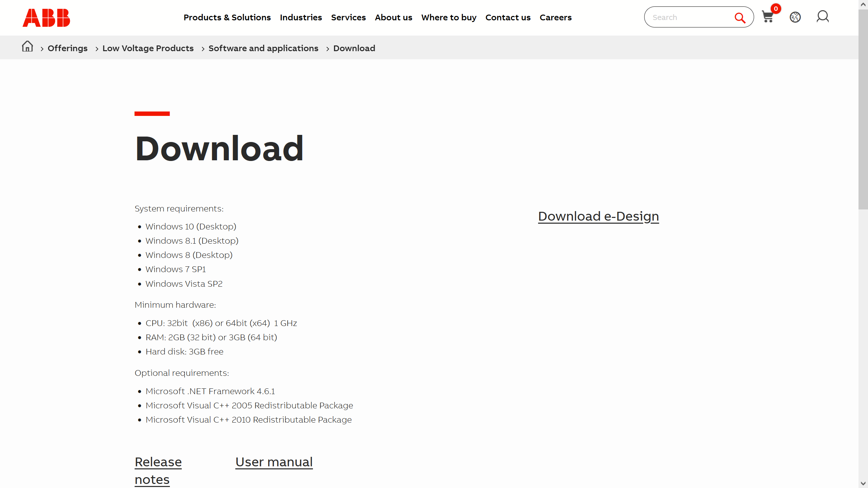Viewport: 868px width, 488px height.
Task: Focus the Search input field
Action: (688, 17)
